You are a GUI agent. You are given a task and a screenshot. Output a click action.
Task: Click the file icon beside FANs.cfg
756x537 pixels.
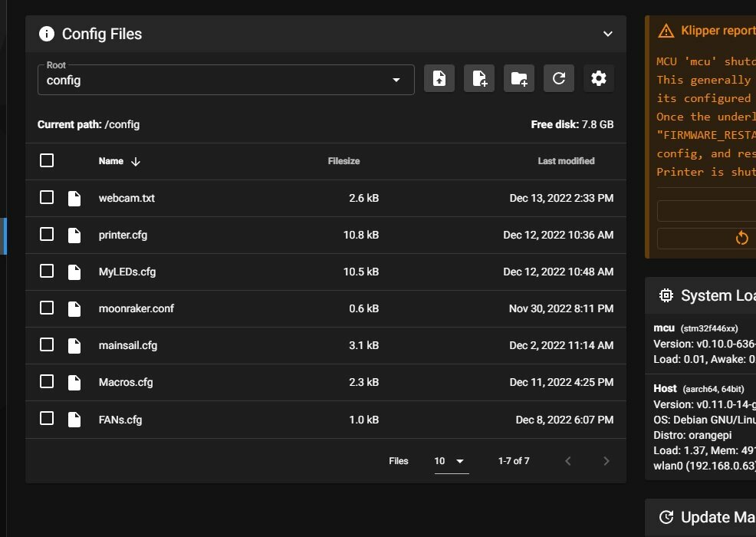tap(74, 420)
